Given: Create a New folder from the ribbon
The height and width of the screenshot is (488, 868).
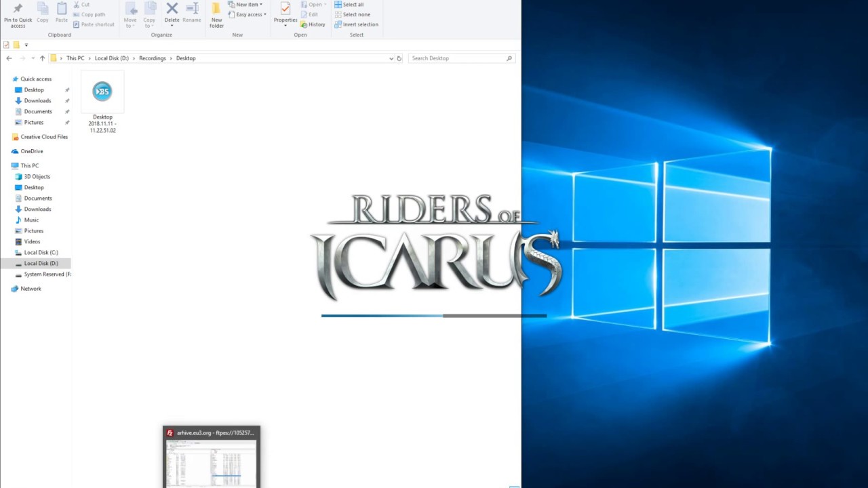Looking at the screenshot, I should pos(216,14).
